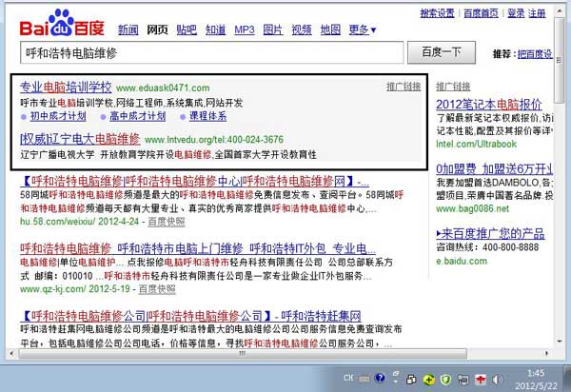Open 呼和浩特市电脑上门维修 result title
The height and width of the screenshot is (392, 571).
pyautogui.click(x=198, y=248)
